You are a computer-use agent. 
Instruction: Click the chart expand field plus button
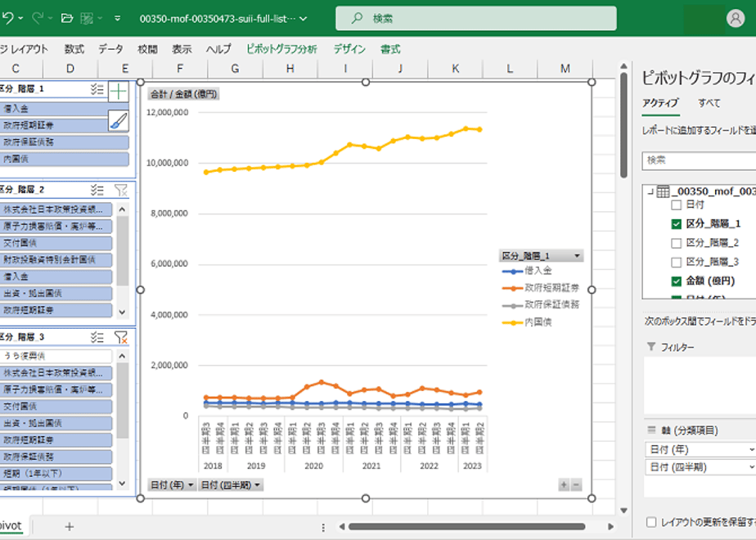[x=564, y=485]
